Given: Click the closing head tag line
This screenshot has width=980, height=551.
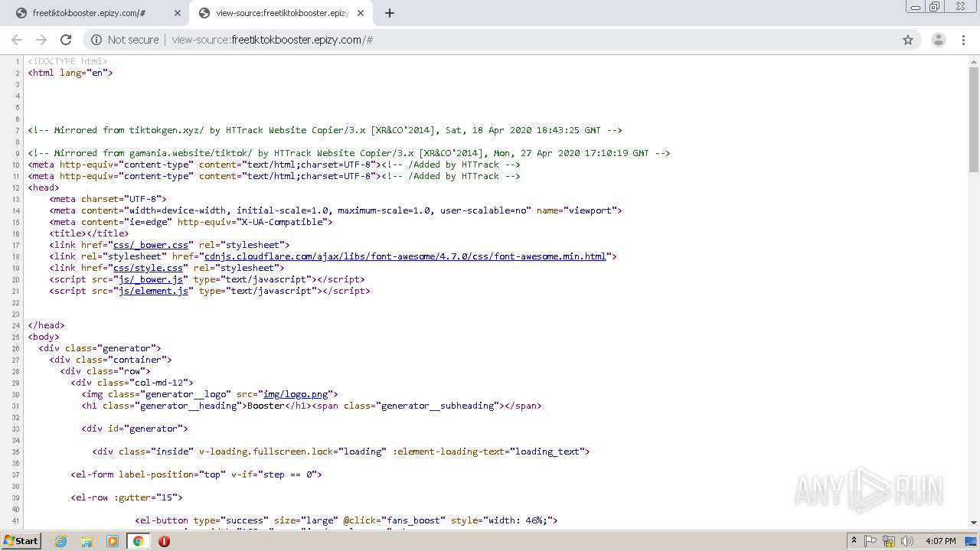Looking at the screenshot, I should 47,325.
